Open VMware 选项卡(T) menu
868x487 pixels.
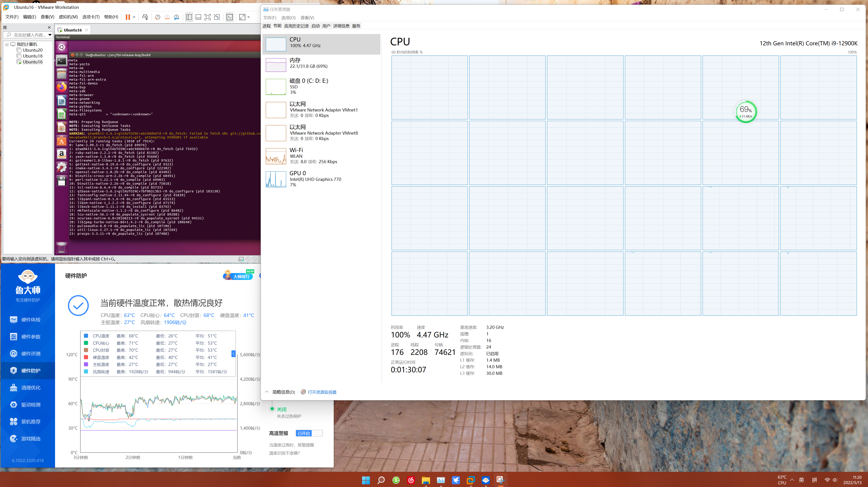pos(91,17)
